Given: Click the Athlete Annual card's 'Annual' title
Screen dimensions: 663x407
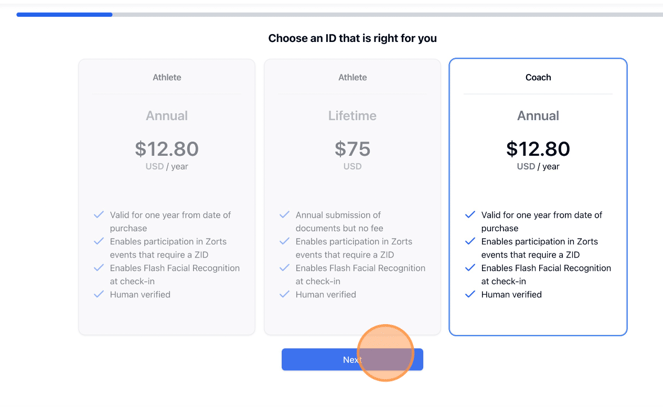Looking at the screenshot, I should (167, 116).
